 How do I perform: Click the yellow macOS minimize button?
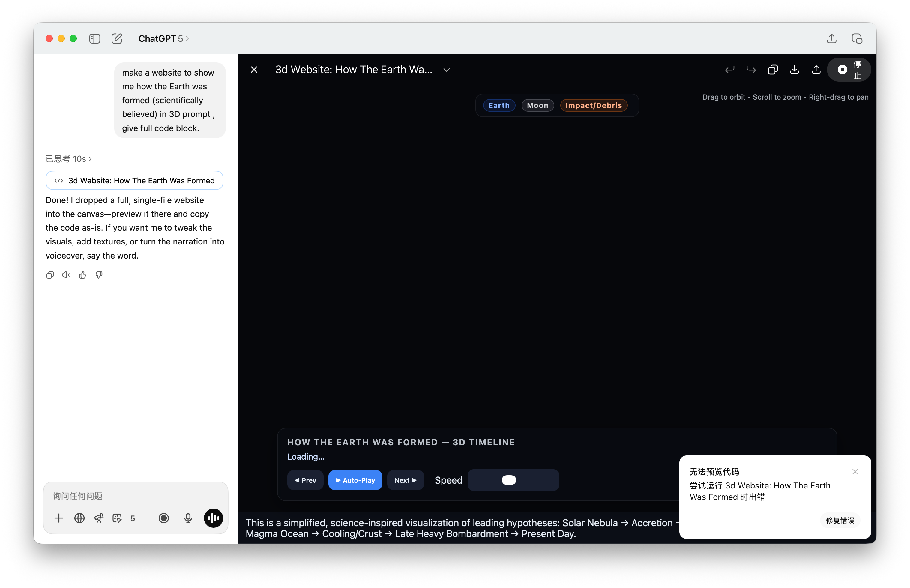pyautogui.click(x=61, y=39)
